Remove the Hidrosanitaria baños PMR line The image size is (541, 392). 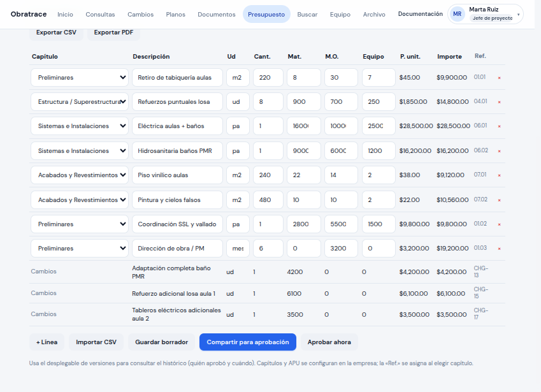499,151
